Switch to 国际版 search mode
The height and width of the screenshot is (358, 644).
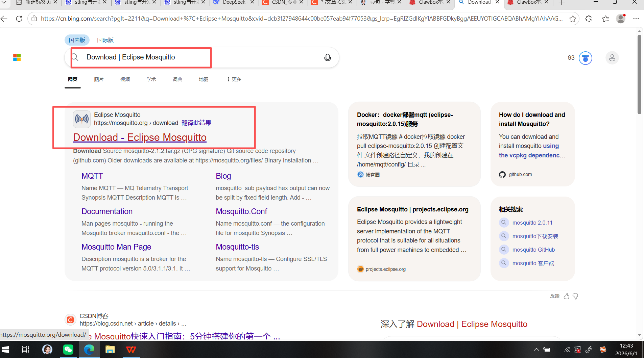click(x=105, y=40)
